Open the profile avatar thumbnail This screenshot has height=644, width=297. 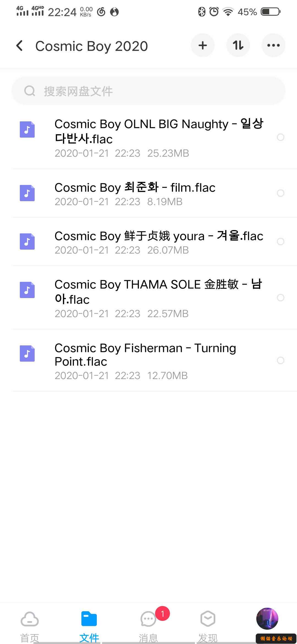[267, 619]
